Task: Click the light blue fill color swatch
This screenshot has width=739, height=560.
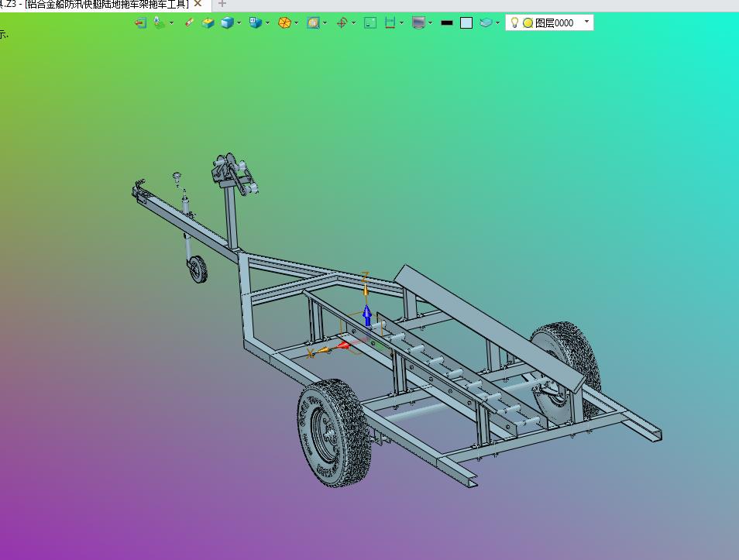Action: 466,22
